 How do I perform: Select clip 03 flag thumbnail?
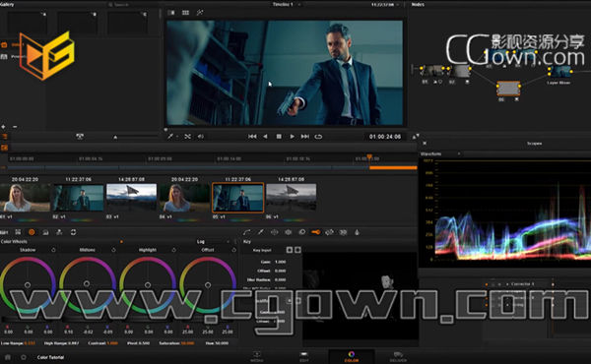(132, 198)
